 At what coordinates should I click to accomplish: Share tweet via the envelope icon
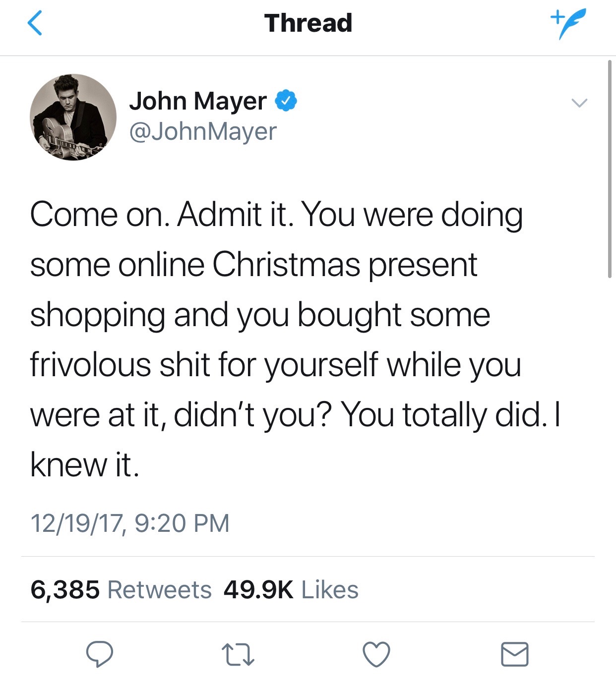[515, 654]
